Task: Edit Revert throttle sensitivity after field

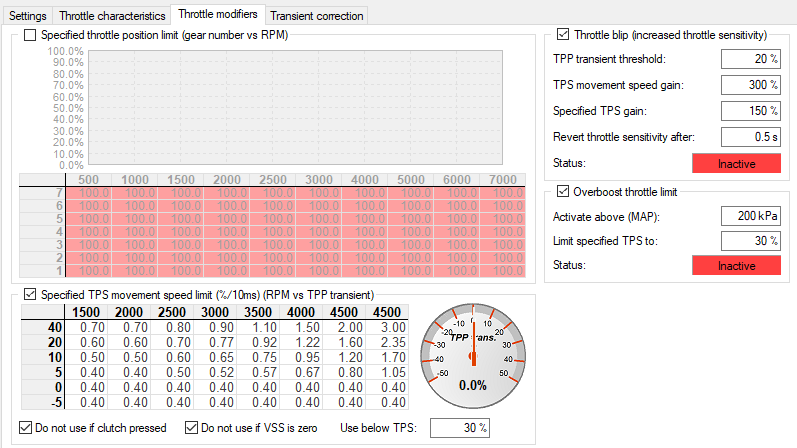Action: 751,137
